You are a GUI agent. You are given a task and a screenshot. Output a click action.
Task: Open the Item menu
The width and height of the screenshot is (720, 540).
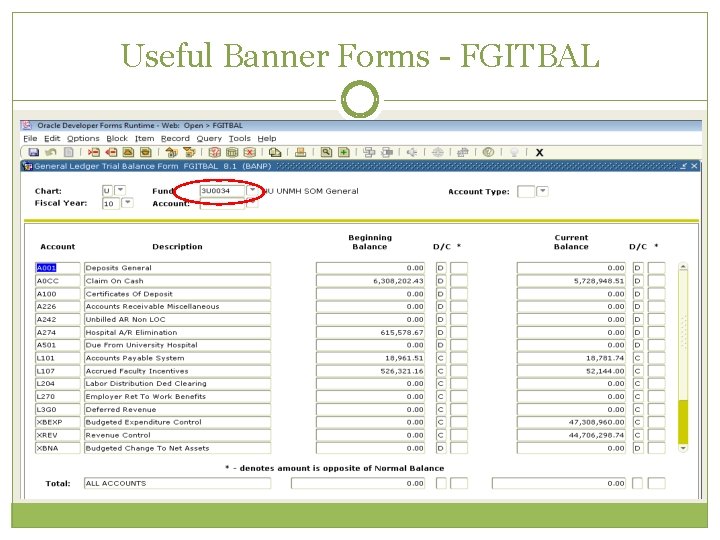point(144,138)
